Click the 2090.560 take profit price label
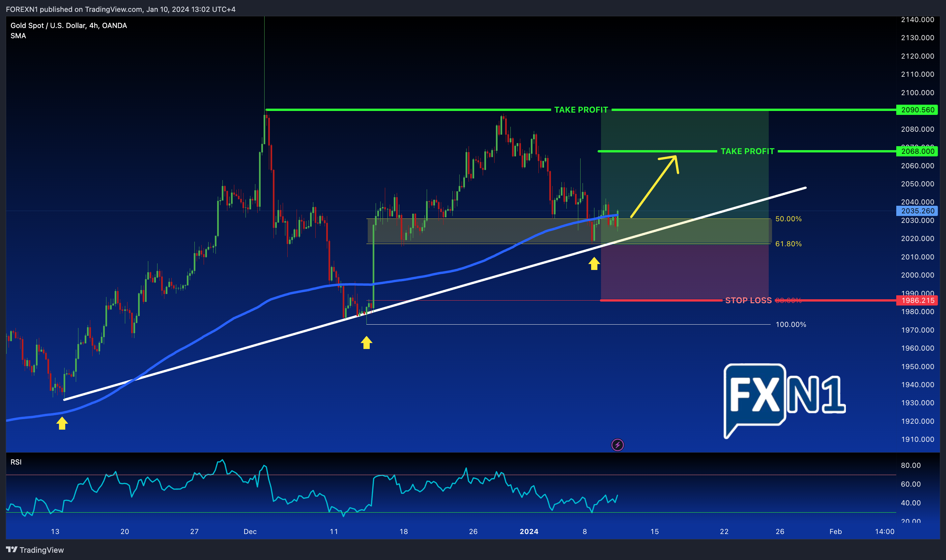The width and height of the screenshot is (946, 560). (917, 110)
